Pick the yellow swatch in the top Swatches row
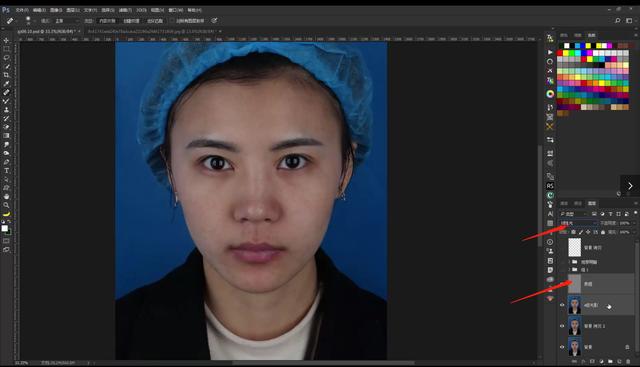 (x=588, y=45)
